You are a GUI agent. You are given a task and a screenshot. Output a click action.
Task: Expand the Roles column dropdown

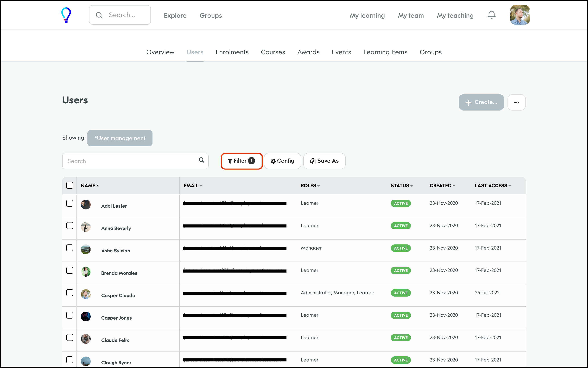coord(318,186)
